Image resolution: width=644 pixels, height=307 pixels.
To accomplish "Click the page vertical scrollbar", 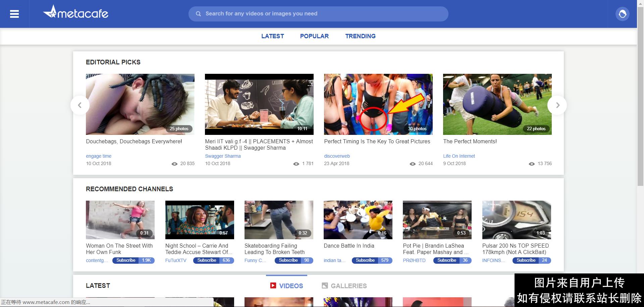I will coord(640,101).
